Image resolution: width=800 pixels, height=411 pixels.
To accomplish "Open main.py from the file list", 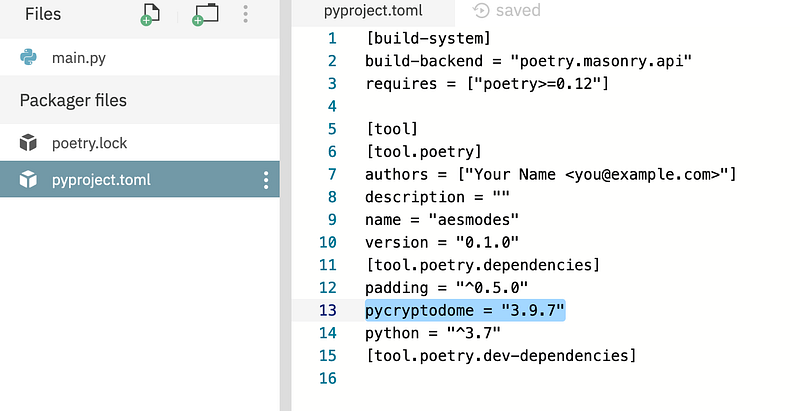I will [140, 57].
